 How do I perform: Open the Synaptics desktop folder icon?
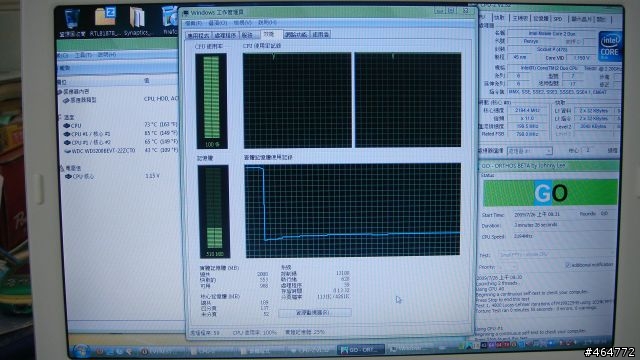pos(137,21)
